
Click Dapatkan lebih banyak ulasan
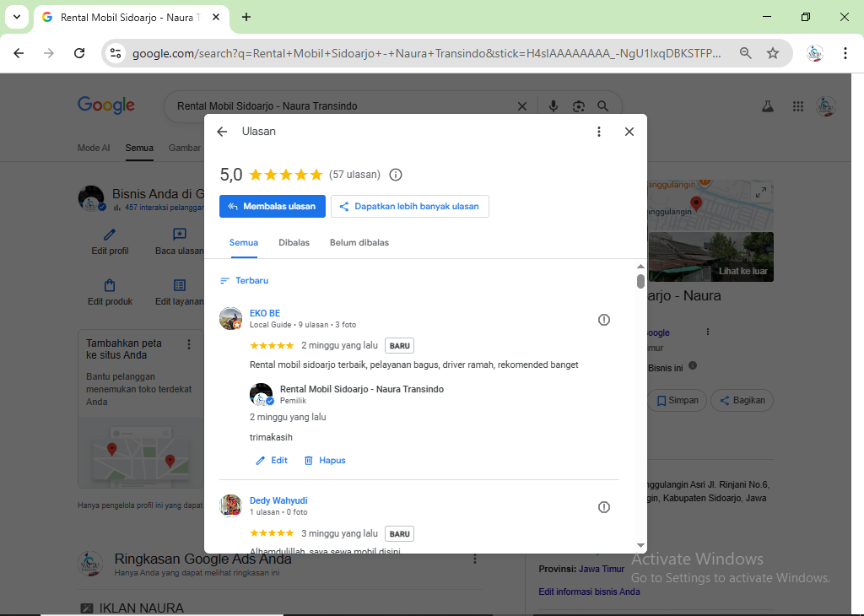pyautogui.click(x=410, y=206)
